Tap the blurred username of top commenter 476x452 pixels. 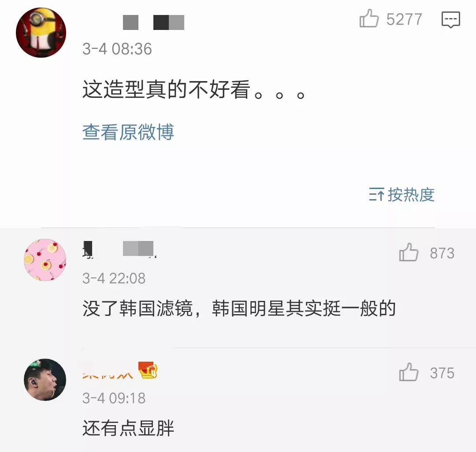153,22
